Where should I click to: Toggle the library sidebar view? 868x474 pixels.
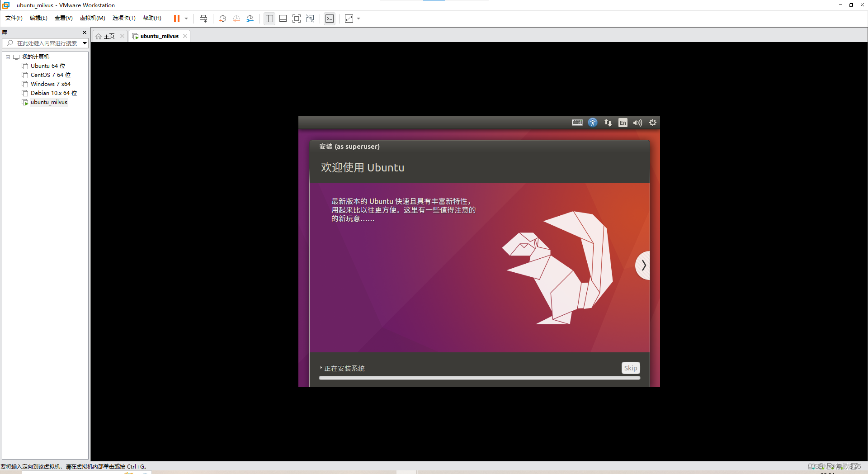269,19
